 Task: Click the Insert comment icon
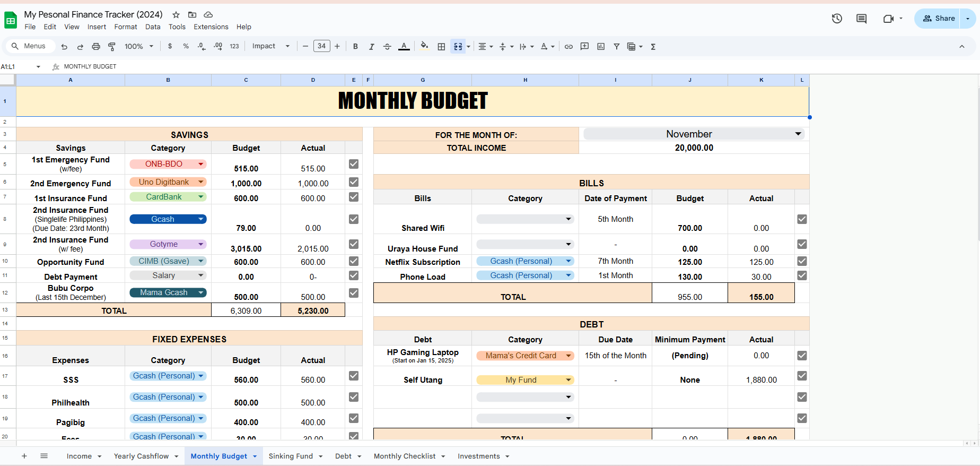(584, 47)
